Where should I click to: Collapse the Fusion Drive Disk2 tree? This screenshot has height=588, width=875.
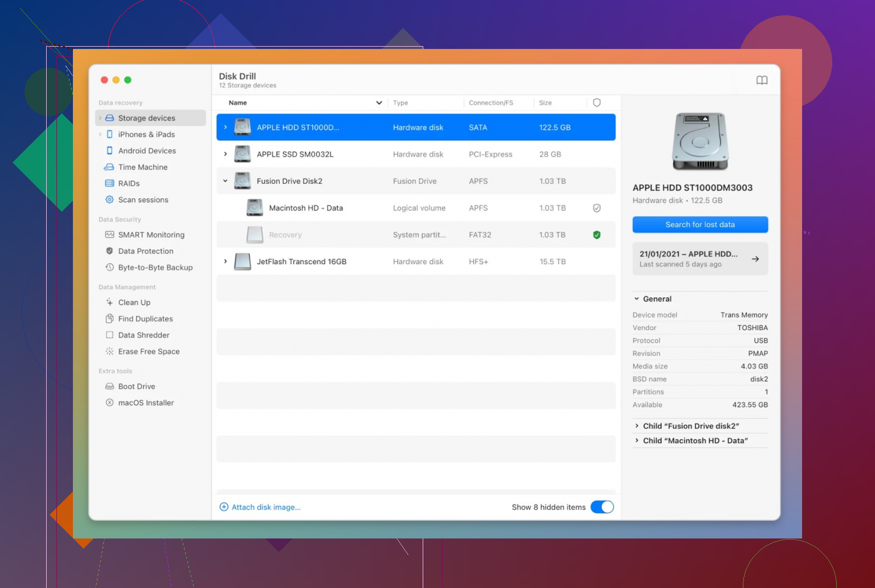226,181
